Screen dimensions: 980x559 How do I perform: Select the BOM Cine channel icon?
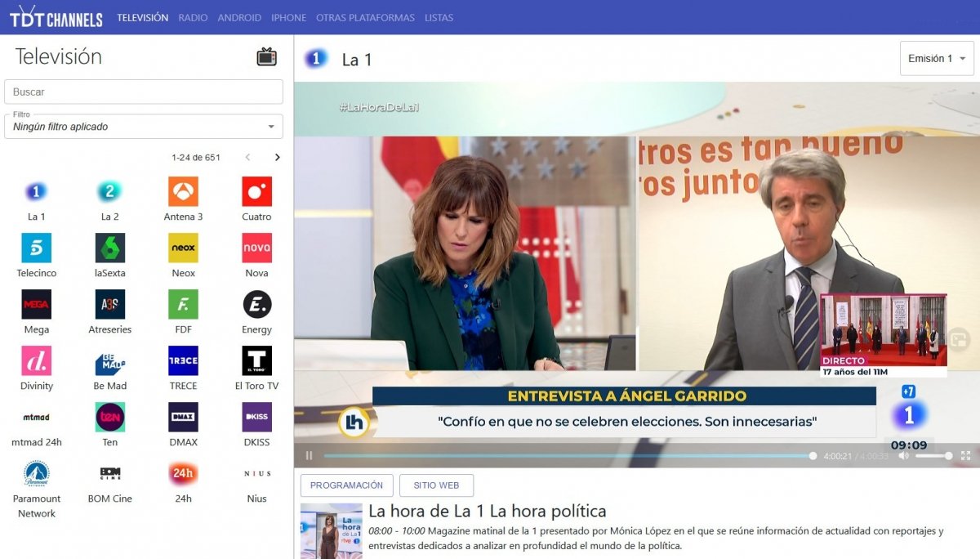(x=109, y=474)
